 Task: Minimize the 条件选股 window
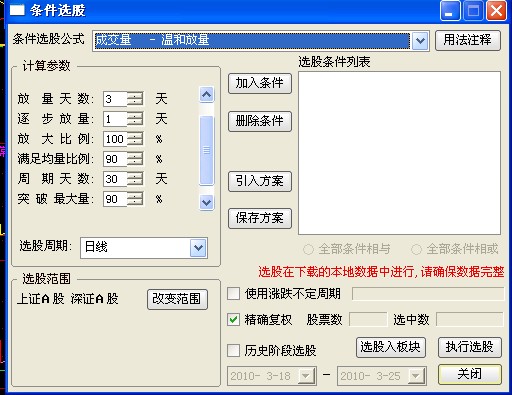(450, 11)
